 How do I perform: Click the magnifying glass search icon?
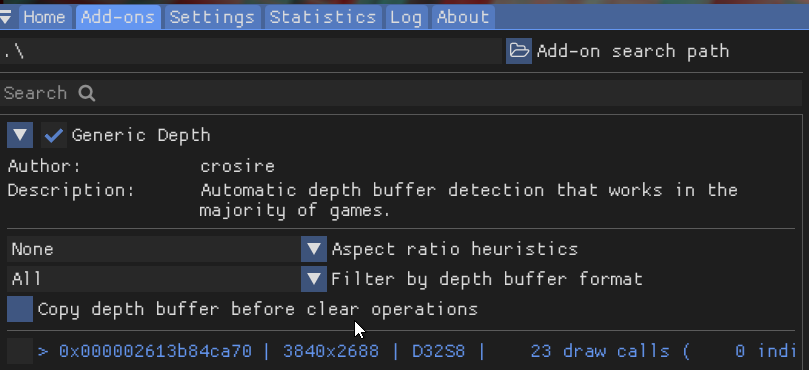[x=87, y=93]
